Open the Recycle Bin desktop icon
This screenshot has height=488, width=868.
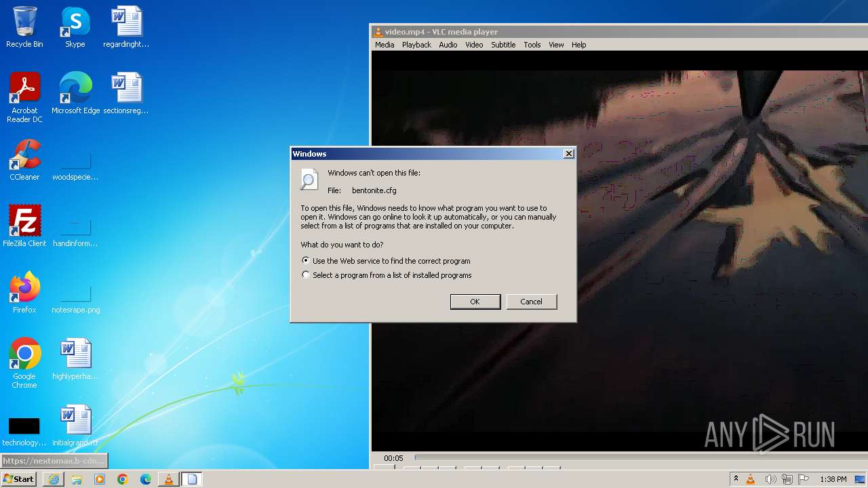[24, 28]
